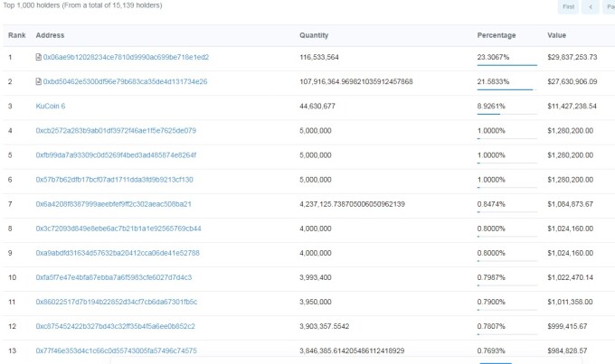Open address 0xa9abdfd31634d576... at rank 9

point(118,253)
